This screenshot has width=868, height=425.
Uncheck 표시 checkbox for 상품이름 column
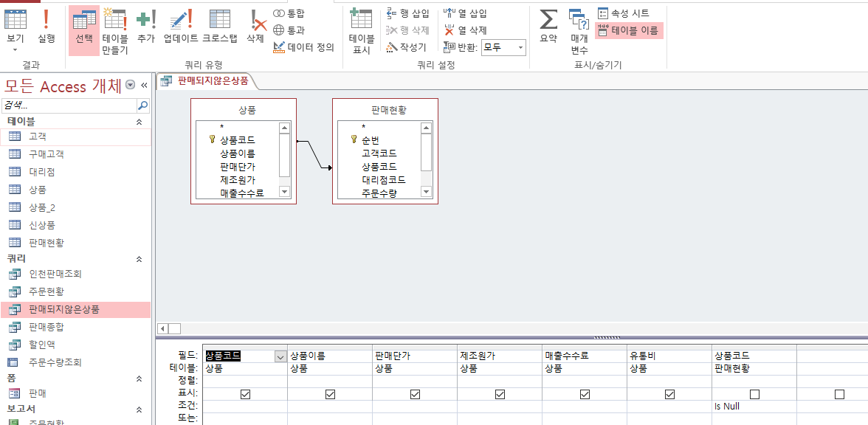pos(330,395)
